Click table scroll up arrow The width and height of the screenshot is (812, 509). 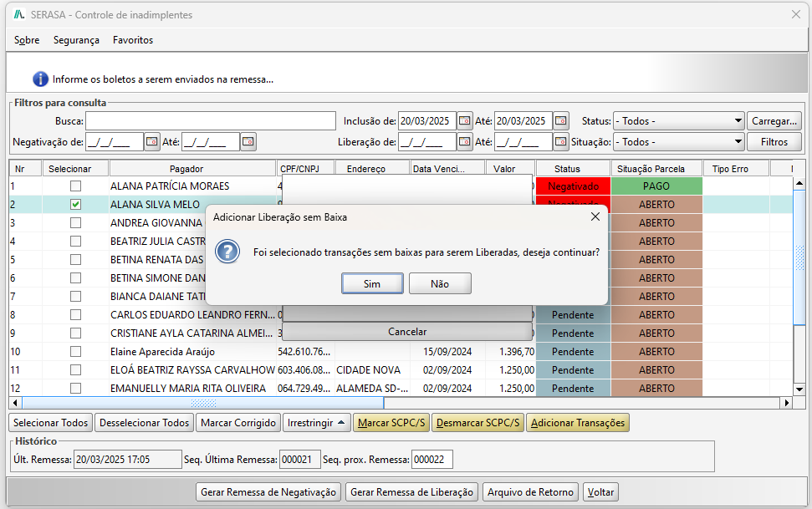click(799, 183)
